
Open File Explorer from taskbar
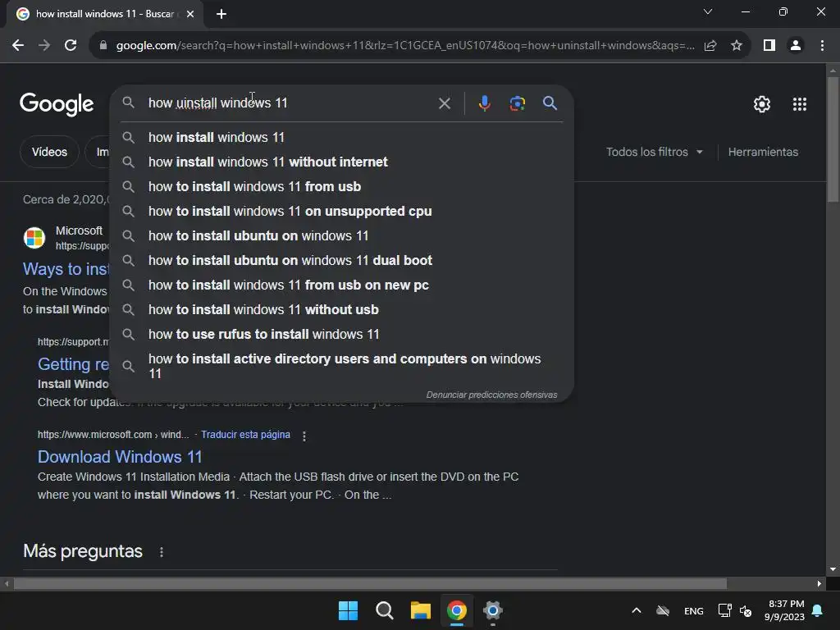pyautogui.click(x=421, y=610)
